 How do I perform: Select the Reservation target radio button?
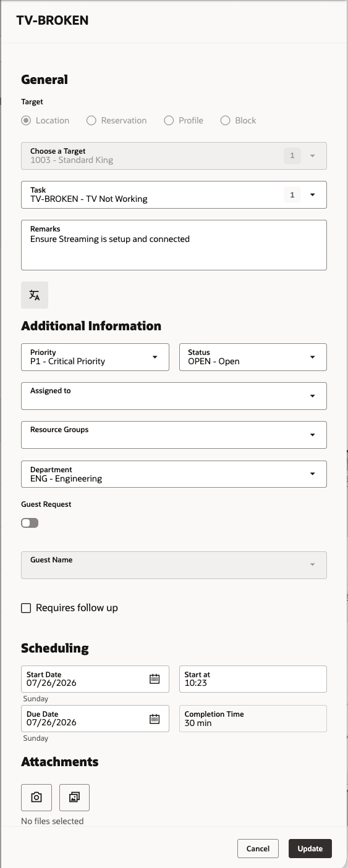pos(91,120)
